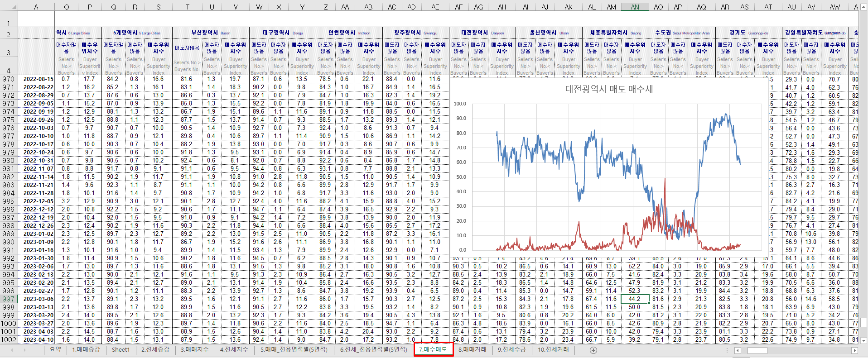Click date cell 2022-12-26
Image resolution: width=868 pixels, height=358 pixels.
(x=36, y=225)
